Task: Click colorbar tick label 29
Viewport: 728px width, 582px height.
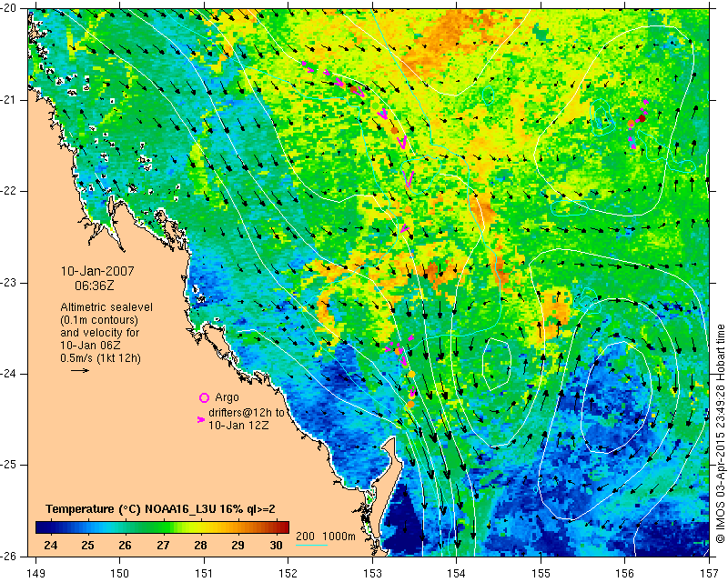Action: click(238, 546)
